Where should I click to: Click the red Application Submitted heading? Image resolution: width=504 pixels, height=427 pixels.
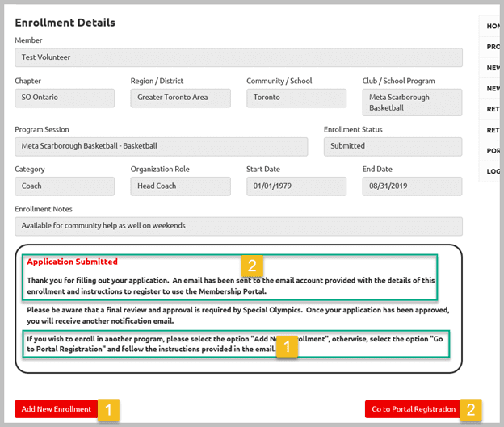click(73, 262)
